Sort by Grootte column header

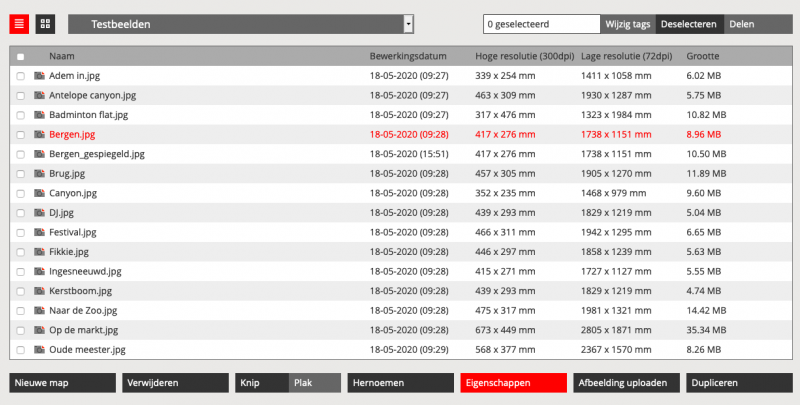703,57
